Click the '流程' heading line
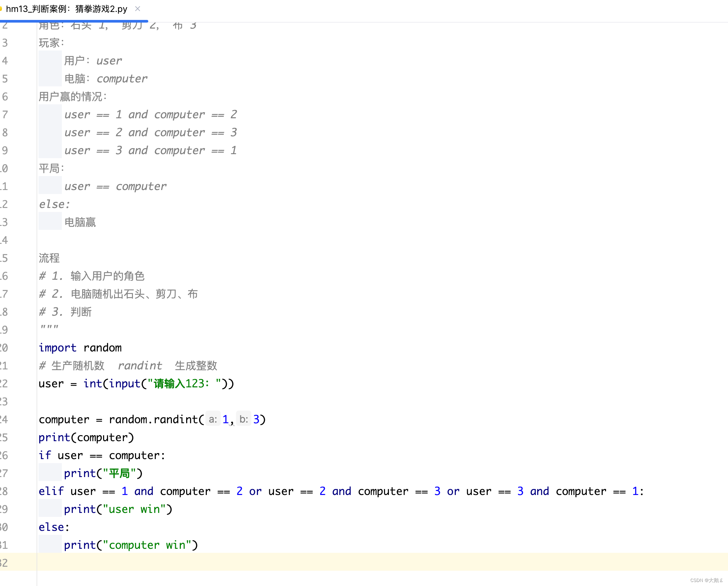This screenshot has height=586, width=728. point(49,258)
